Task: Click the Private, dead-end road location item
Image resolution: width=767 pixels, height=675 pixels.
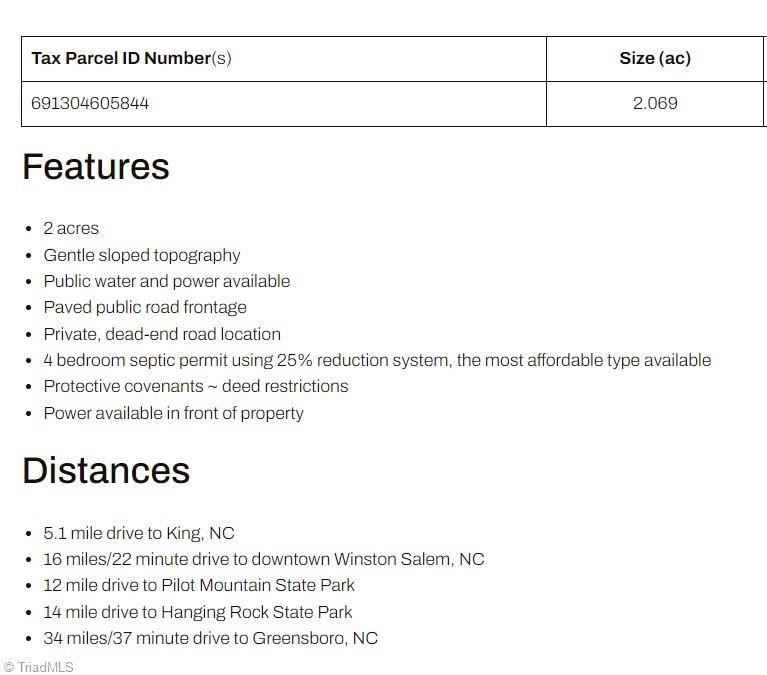Action: 162,334
